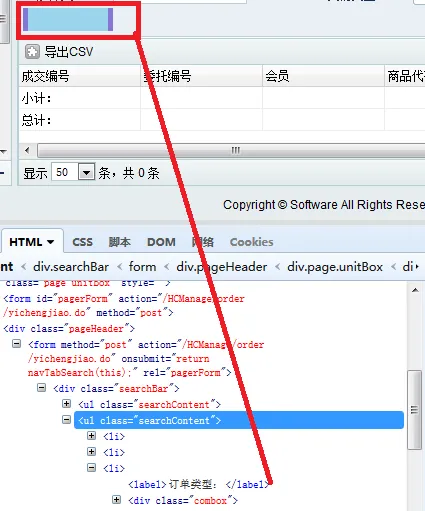Image resolution: width=425 pixels, height=511 pixels.
Task: Select the form id pagerForm line
Action: [x=124, y=306]
